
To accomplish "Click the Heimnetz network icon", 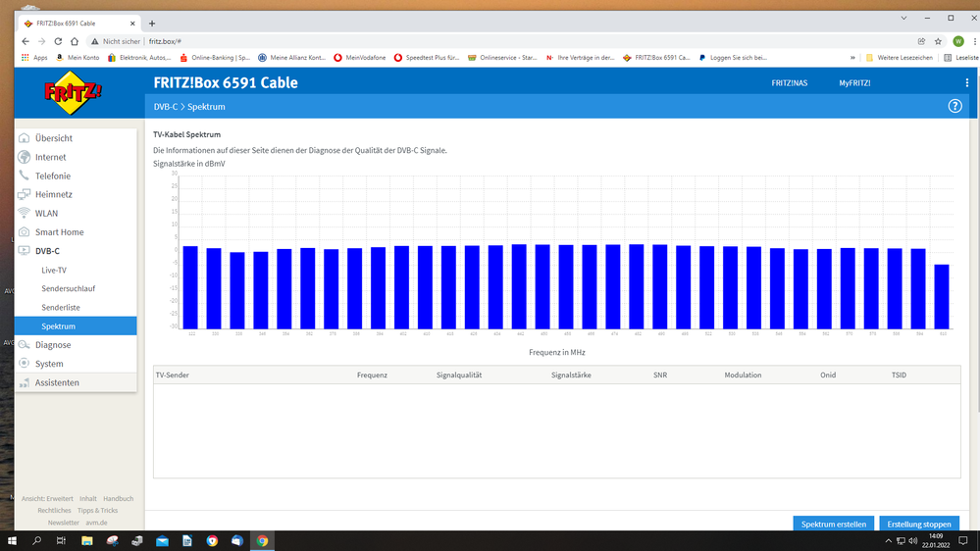I will coord(24,194).
